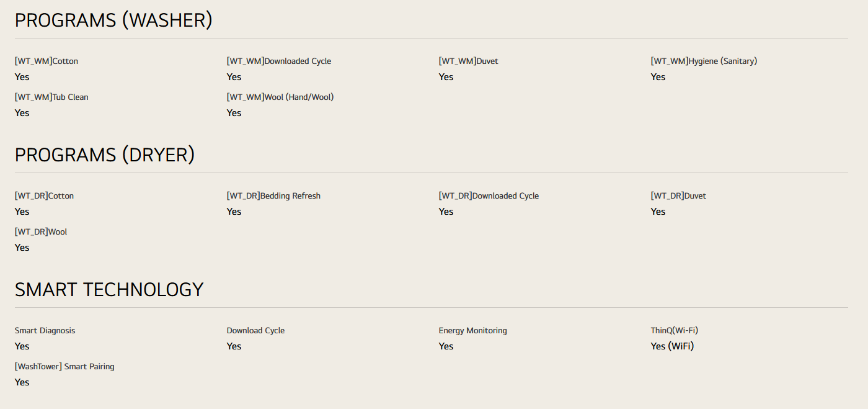This screenshot has height=409, width=868.
Task: Click the [WT_WM]Downloaded Cycle label
Action: point(279,61)
